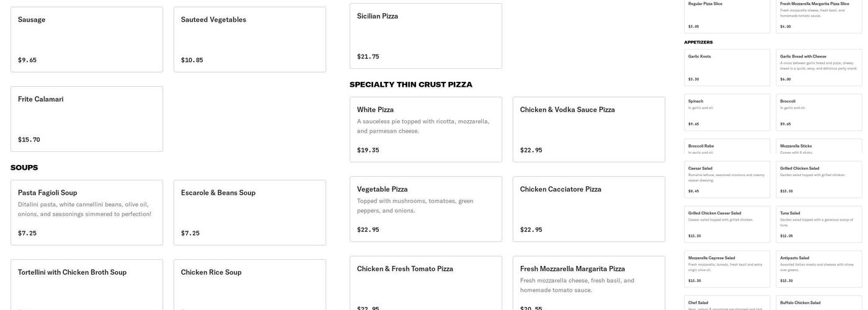Open the White Pizza specialty item
868x310 pixels.
[x=425, y=130]
